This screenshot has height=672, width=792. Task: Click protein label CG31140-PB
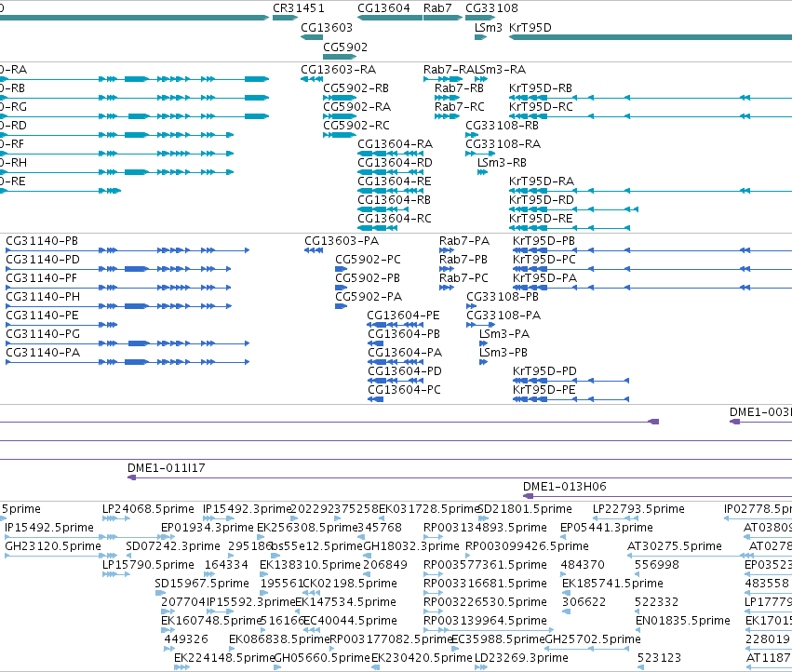click(x=42, y=241)
